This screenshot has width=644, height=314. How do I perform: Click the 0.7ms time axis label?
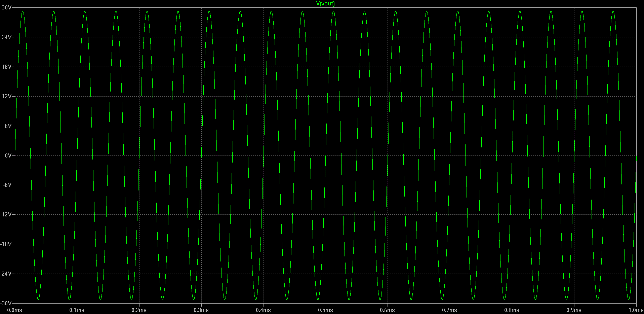pos(450,310)
